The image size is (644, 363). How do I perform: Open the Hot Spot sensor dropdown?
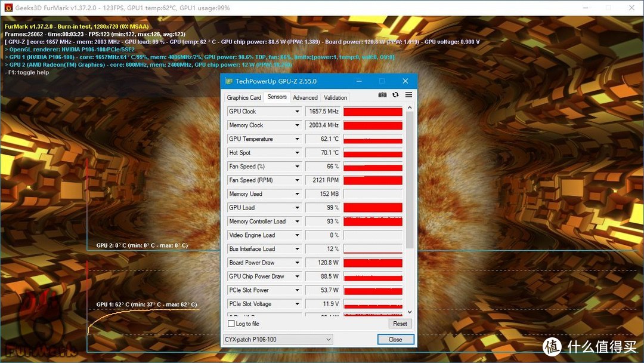pyautogui.click(x=298, y=152)
